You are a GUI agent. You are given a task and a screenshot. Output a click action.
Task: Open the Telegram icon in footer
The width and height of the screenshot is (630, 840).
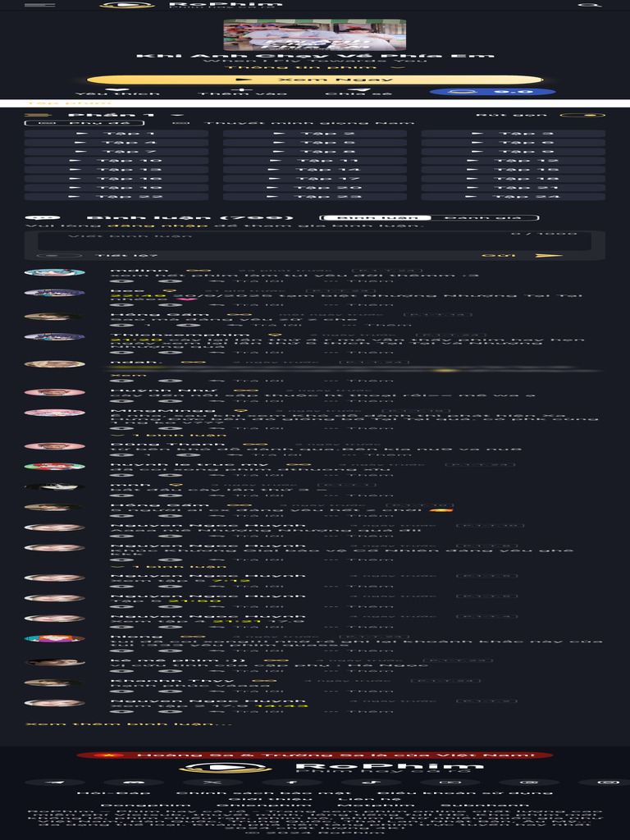point(55,783)
